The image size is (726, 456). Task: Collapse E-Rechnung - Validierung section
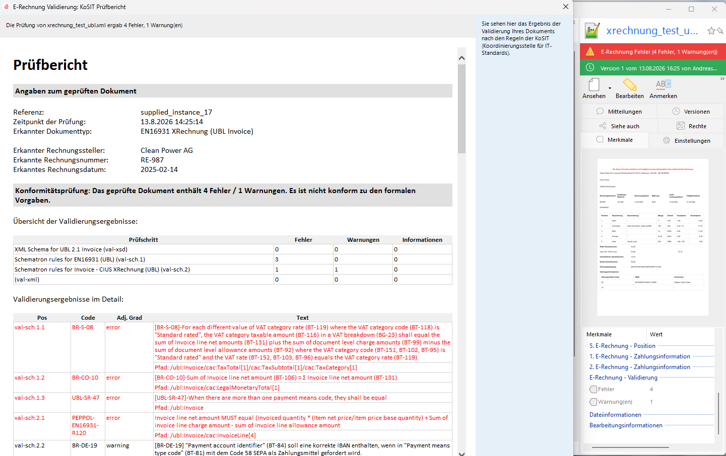pyautogui.click(x=623, y=378)
